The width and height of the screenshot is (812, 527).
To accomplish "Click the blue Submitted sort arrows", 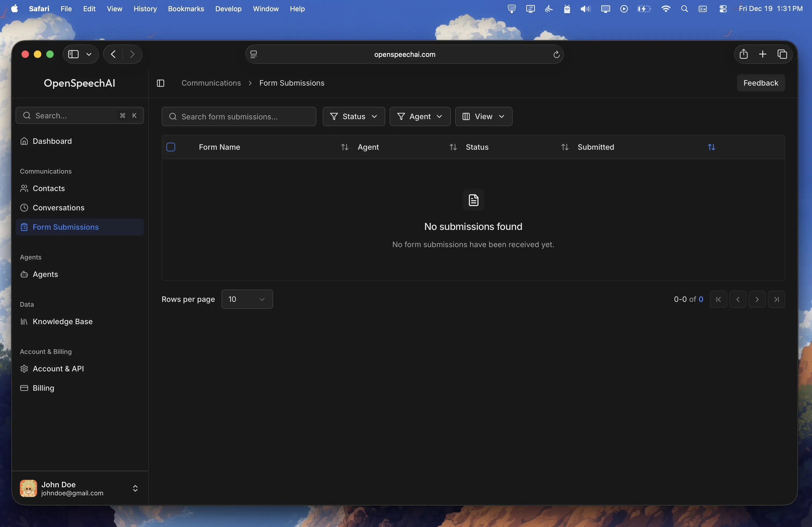I will [x=711, y=147].
